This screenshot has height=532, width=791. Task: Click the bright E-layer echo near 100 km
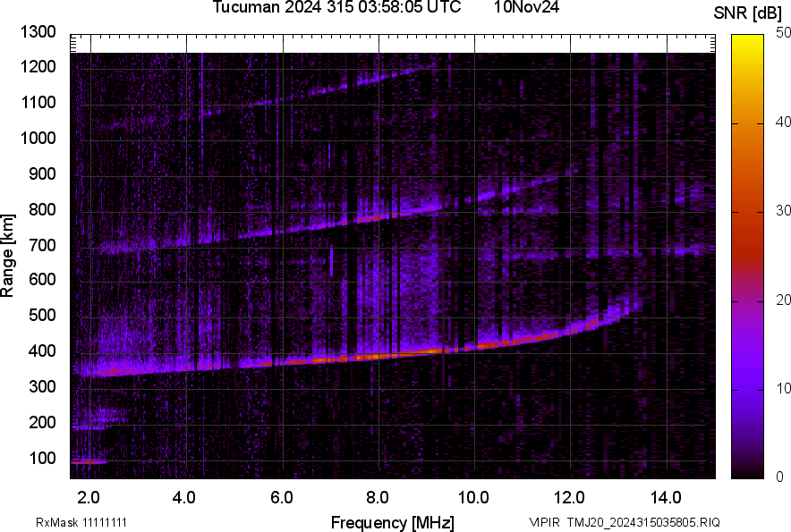point(89,461)
